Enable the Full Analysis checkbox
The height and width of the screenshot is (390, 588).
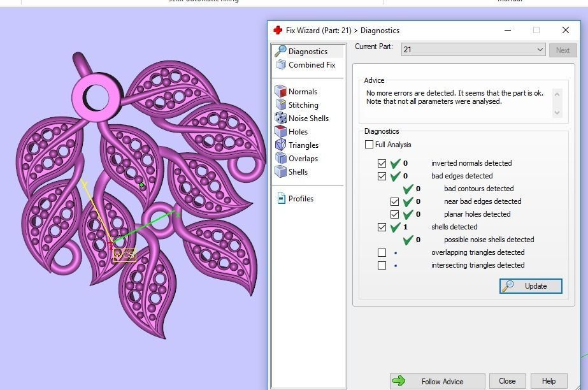click(x=369, y=145)
